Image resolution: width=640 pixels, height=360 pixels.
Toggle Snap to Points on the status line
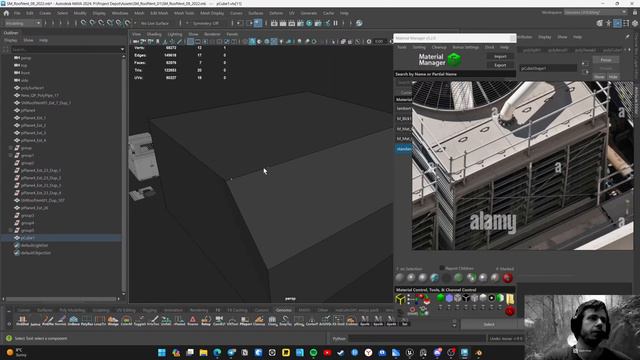(x=101, y=23)
